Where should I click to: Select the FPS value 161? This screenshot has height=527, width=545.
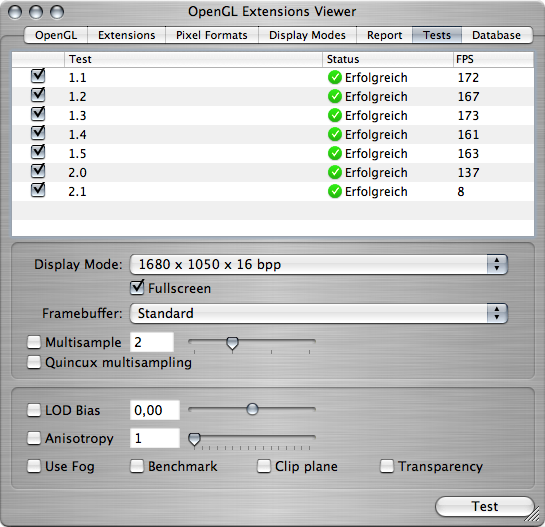pyautogui.click(x=468, y=134)
